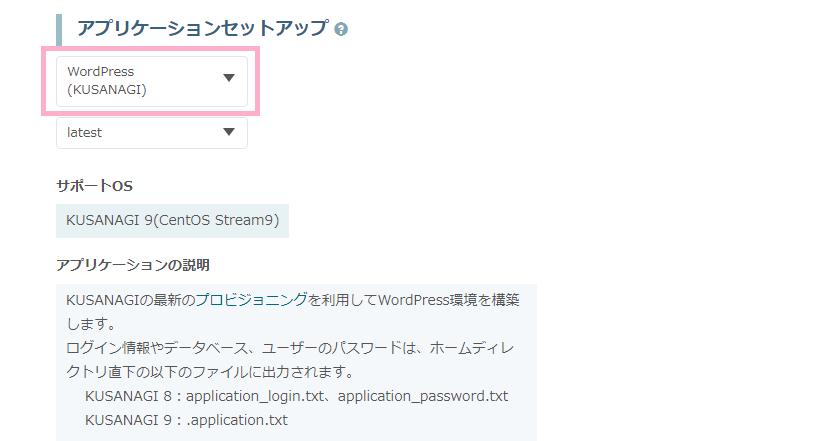
Task: Click the help question mark icon
Action: (341, 30)
